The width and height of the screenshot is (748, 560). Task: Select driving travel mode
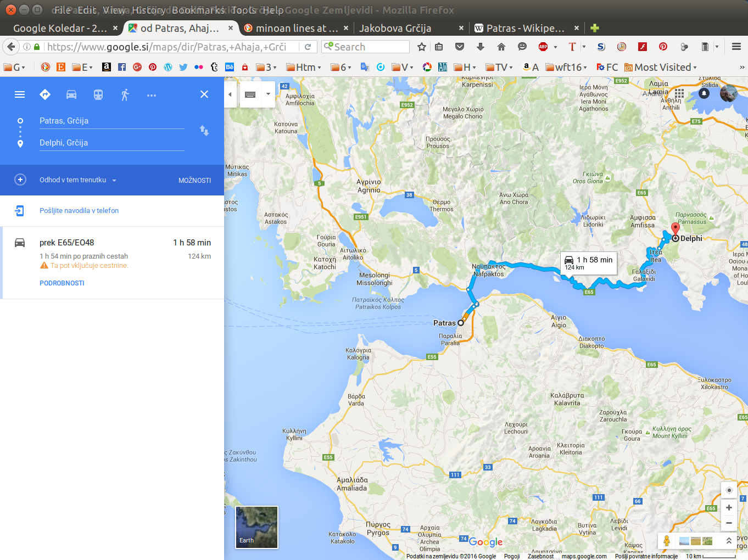[71, 94]
